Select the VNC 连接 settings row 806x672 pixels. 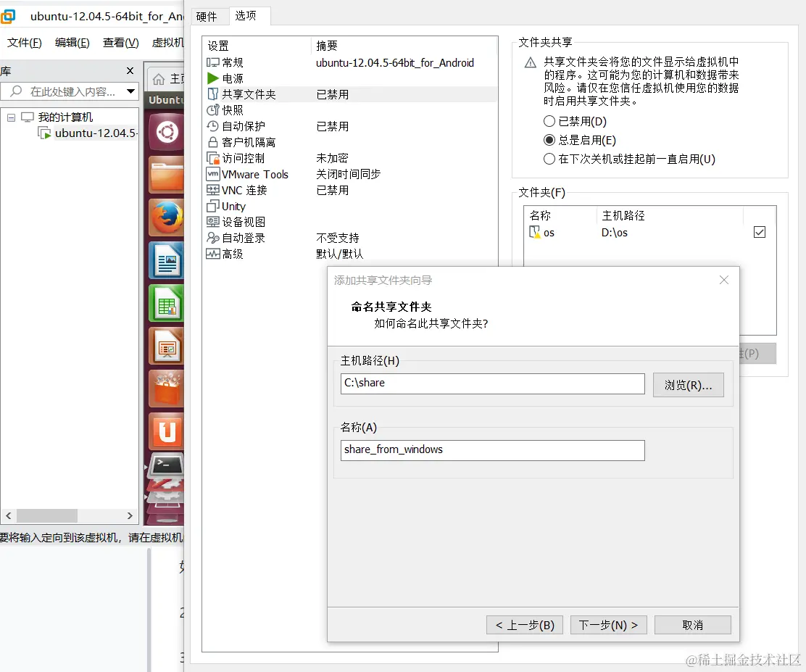350,190
